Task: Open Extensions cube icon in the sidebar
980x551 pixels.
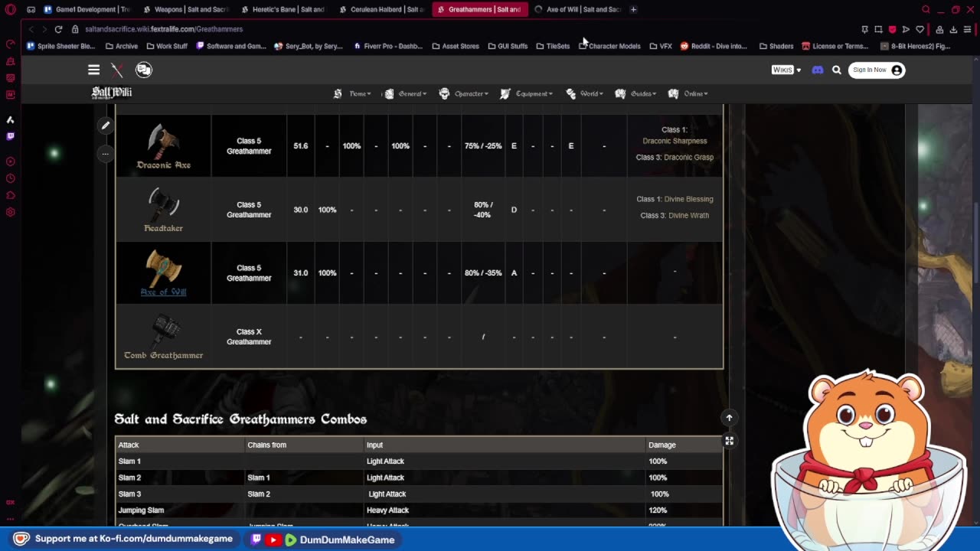Action: tap(10, 195)
